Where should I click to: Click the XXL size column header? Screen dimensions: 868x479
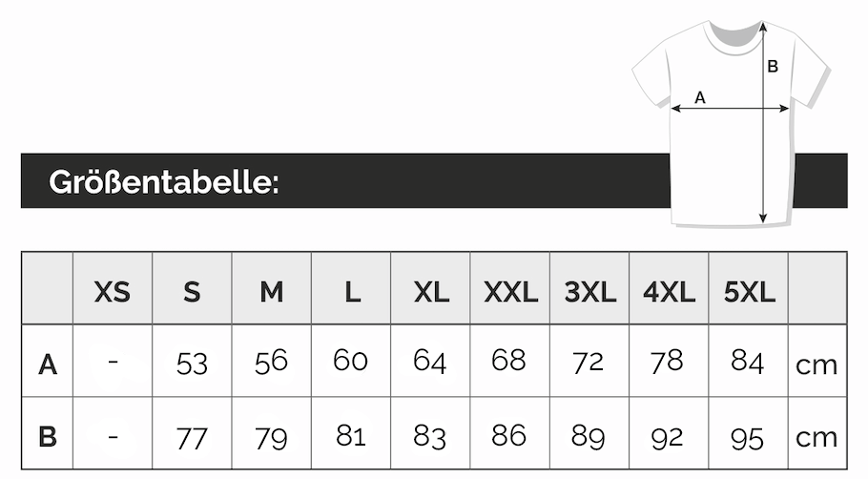tap(510, 292)
